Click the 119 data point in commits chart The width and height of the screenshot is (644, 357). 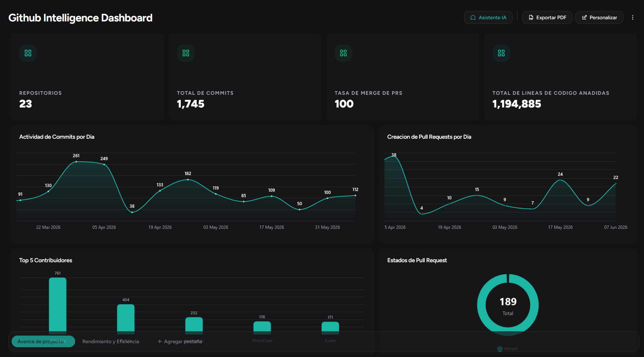(x=216, y=194)
